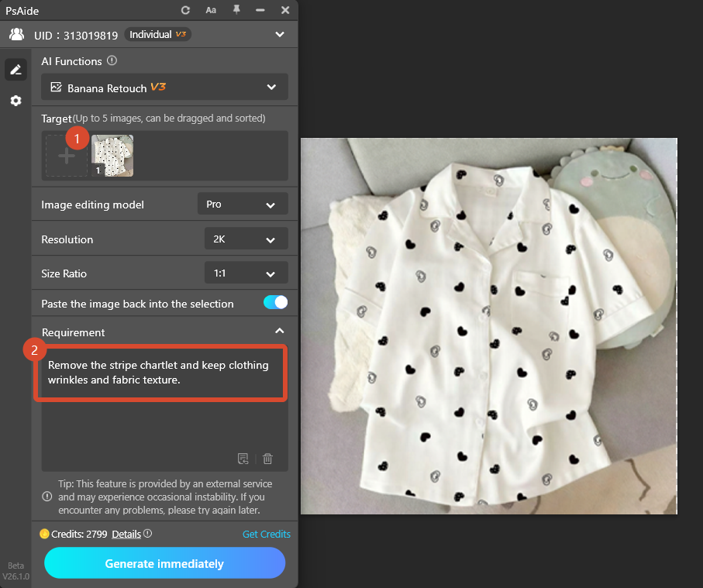Open the Banana Retouch function selector
The image size is (703, 588).
pyautogui.click(x=164, y=87)
